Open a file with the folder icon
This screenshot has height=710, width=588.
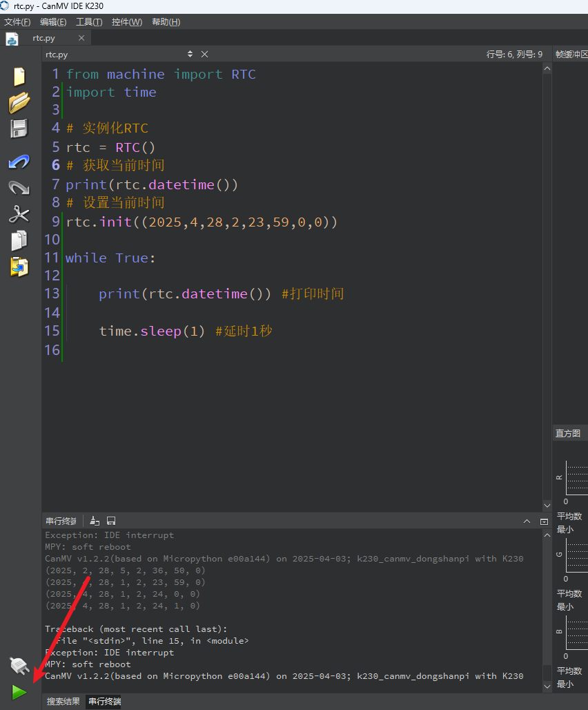19,102
